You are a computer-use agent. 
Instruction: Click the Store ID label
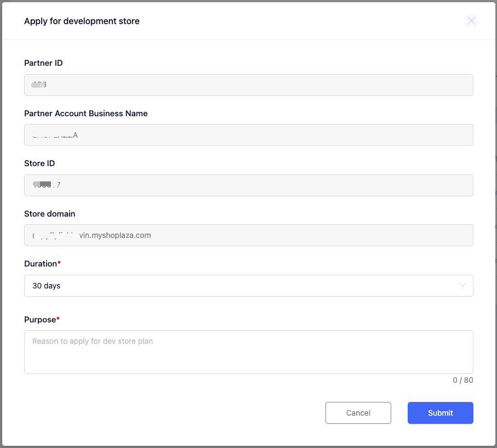39,163
